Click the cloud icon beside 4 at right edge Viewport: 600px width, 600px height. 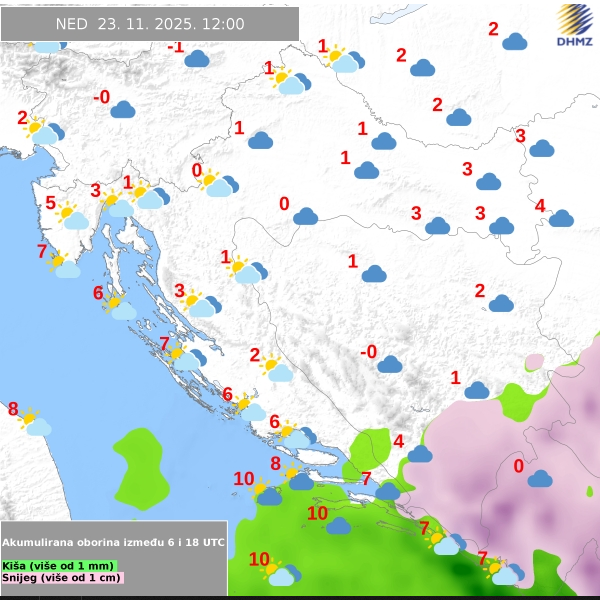pos(561,218)
